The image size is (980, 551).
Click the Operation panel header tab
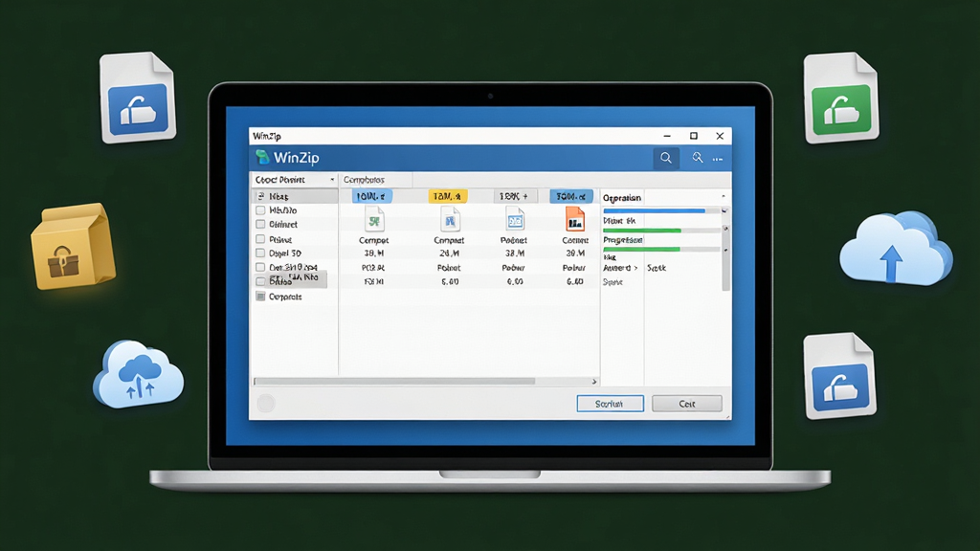pos(622,197)
